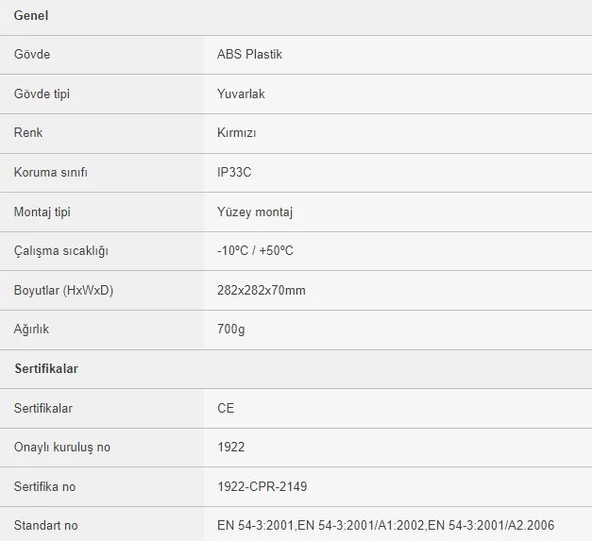Select the 700g weight value
Image resolution: width=592 pixels, height=541 pixels.
tap(231, 329)
